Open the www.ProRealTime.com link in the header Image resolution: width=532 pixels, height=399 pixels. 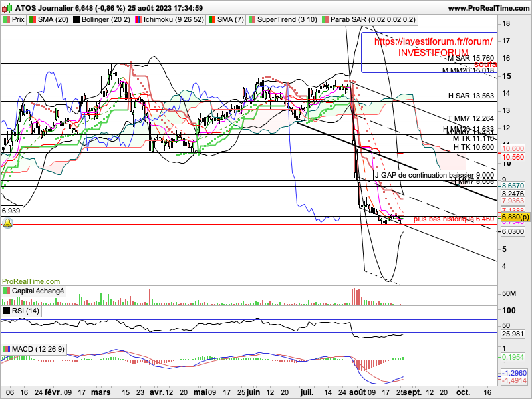point(489,8)
